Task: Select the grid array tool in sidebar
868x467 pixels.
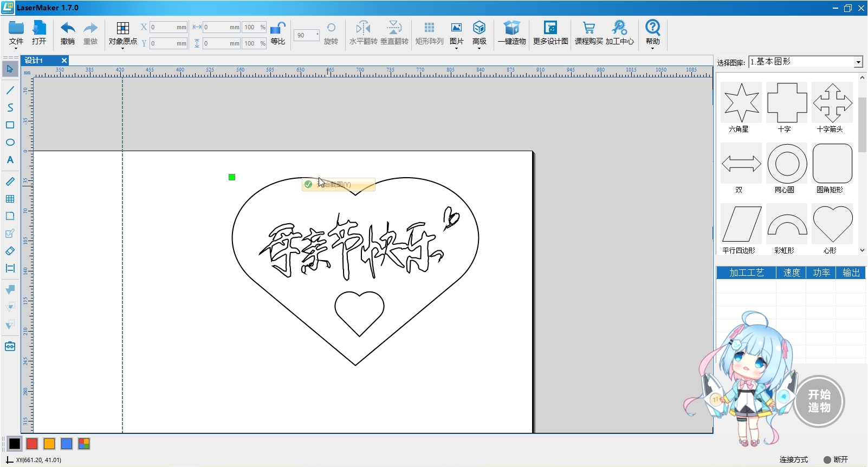Action: pyautogui.click(x=10, y=199)
